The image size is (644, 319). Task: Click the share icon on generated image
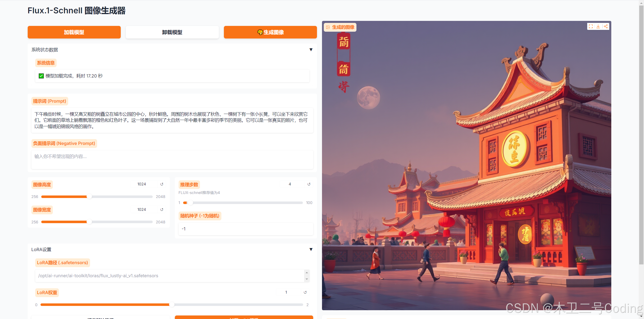(x=606, y=26)
